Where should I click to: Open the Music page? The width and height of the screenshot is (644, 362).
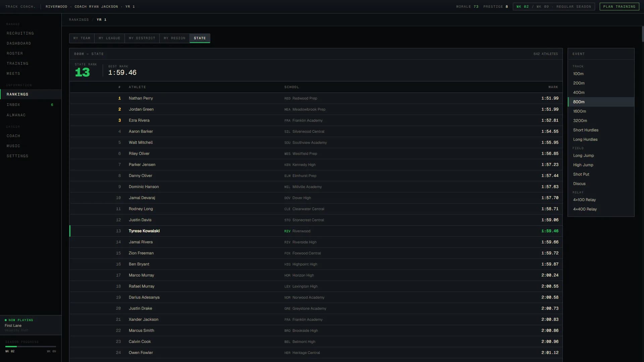[x=31, y=146]
